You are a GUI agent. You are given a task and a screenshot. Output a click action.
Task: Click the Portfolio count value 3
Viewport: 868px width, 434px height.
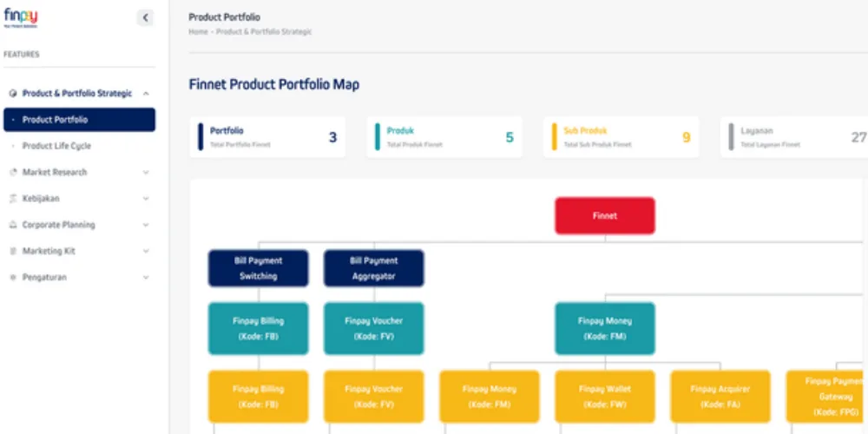point(332,137)
